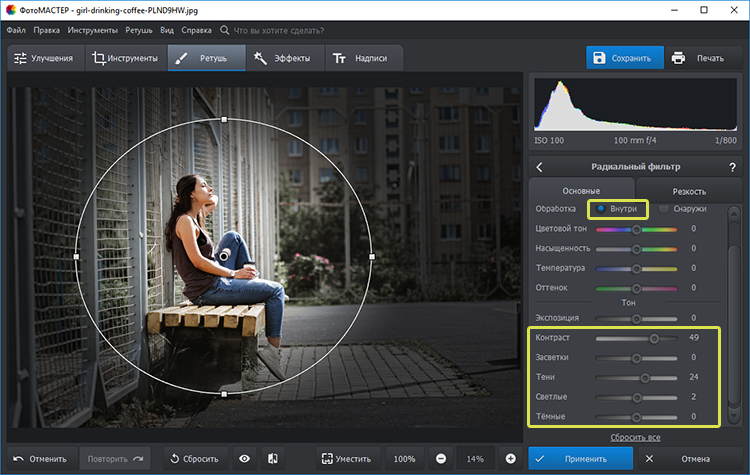Click the Уместить fit-to-screen button
Screen dimensions: 750x475
tap(346, 459)
